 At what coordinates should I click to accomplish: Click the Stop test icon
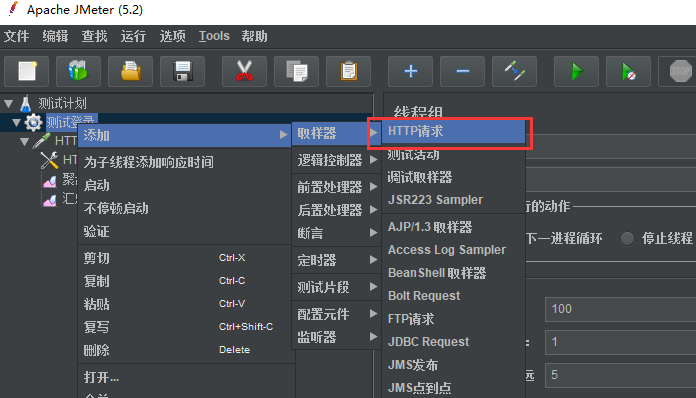679,71
